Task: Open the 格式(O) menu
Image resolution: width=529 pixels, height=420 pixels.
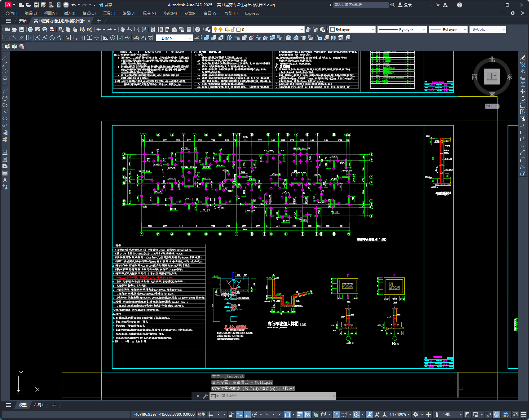Action: pos(89,13)
